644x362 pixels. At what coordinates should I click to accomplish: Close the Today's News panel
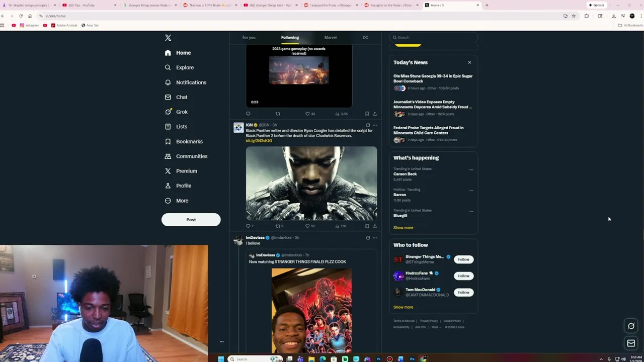point(469,62)
